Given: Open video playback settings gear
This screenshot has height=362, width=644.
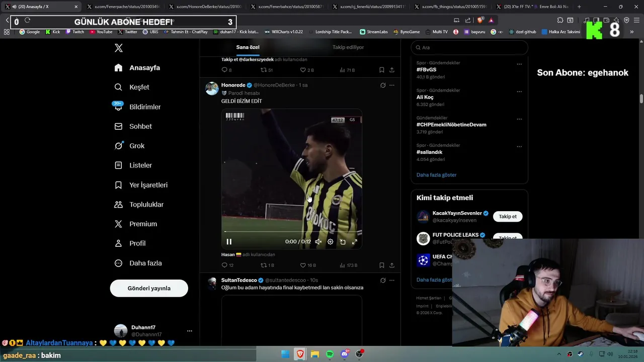Looking at the screenshot, I should pyautogui.click(x=331, y=242).
